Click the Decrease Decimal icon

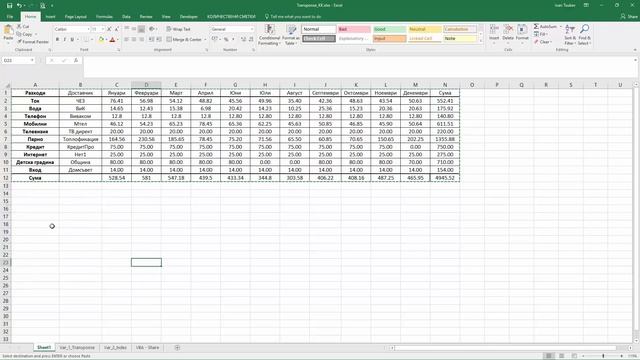click(251, 40)
